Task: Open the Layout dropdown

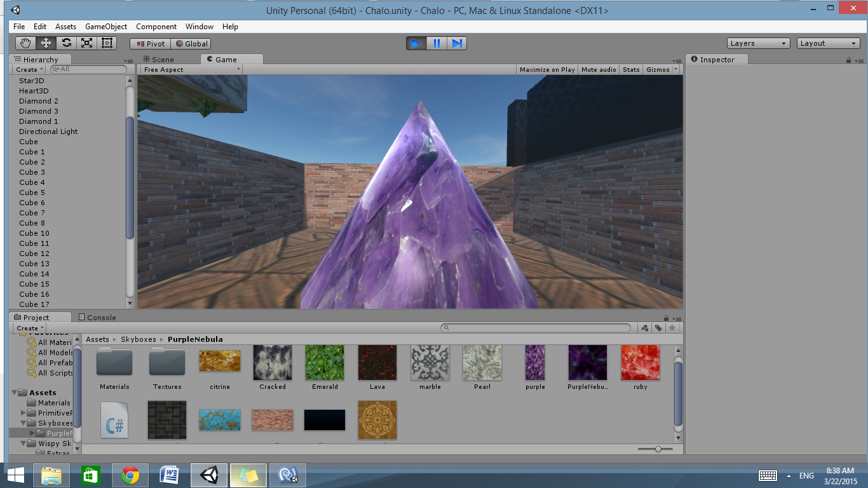Action: [x=828, y=43]
